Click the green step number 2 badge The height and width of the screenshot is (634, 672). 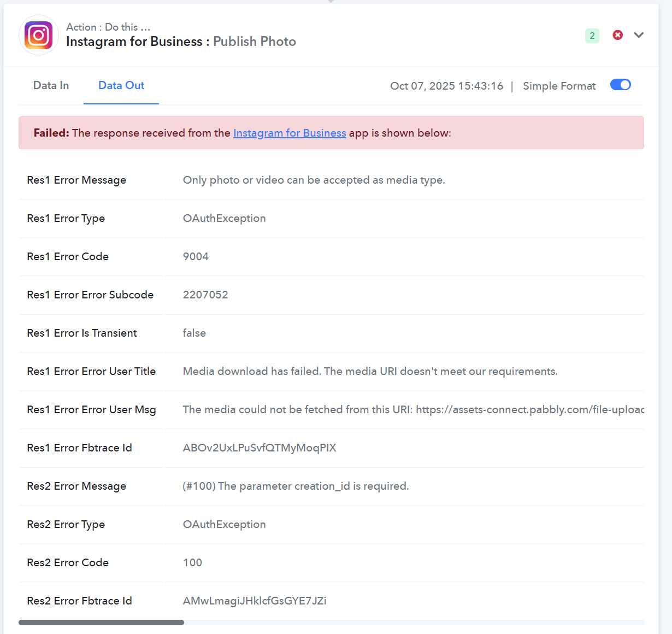(x=592, y=36)
